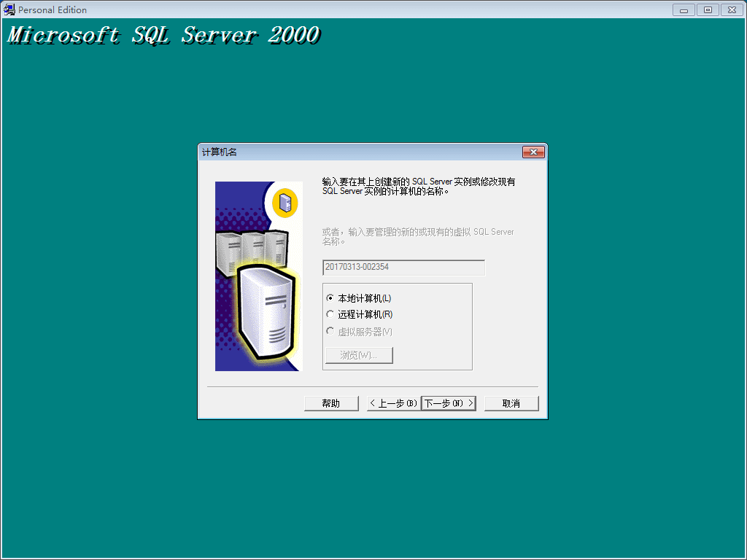Viewport: 747px width, 560px height.
Task: Click the 取消 cancel button
Action: tap(511, 402)
